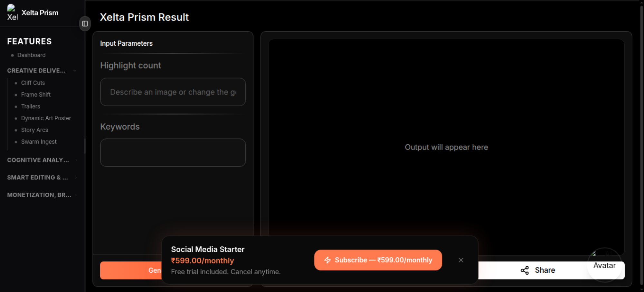
Task: Click the Xelta Prism brand name
Action: (40, 13)
